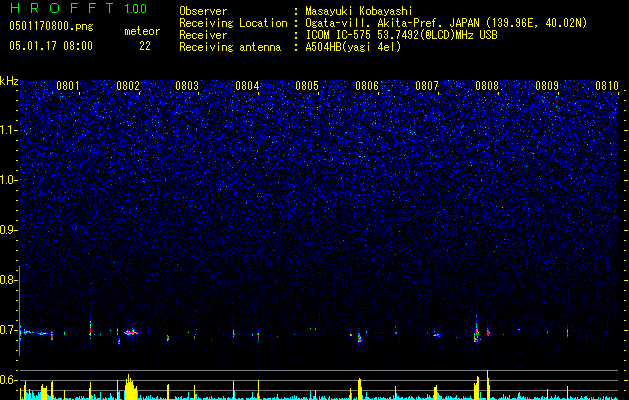Viewport: 629px width, 400px height.
Task: Click the 1.0 kHz axis label
Action: [x=8, y=180]
